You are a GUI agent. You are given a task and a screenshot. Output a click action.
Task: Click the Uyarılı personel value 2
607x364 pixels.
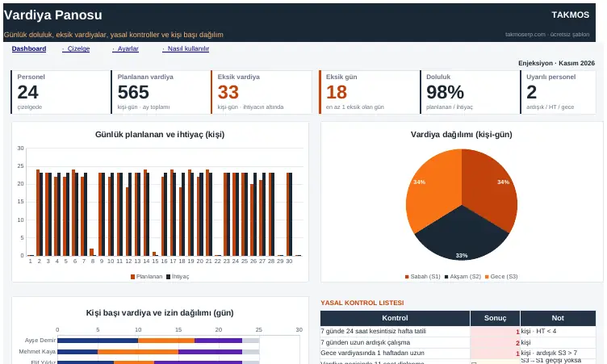click(x=531, y=92)
